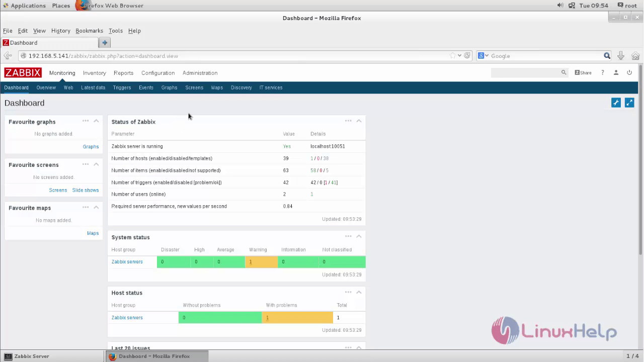This screenshot has height=362, width=644.
Task: Open Favourite maps widget menu dots
Action: 86,207
